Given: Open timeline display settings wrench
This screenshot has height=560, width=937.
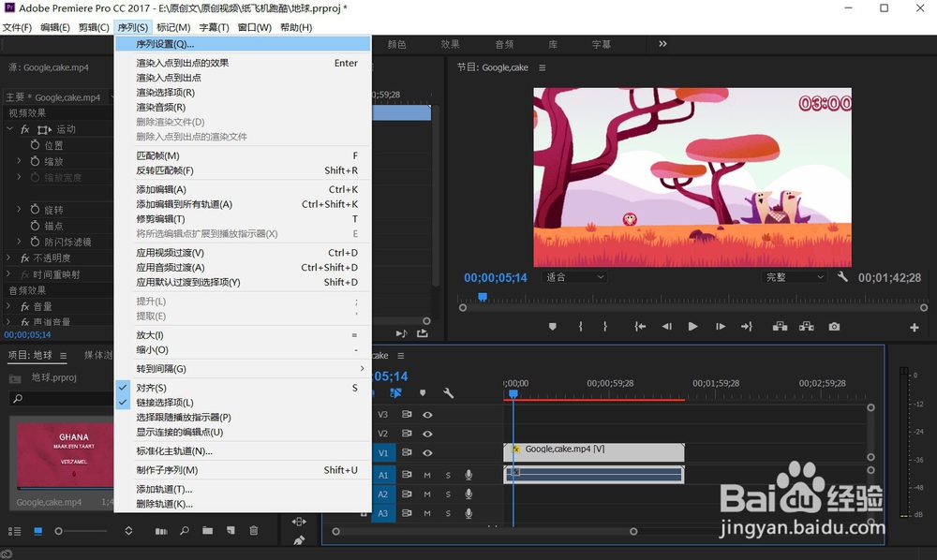Looking at the screenshot, I should [x=448, y=392].
